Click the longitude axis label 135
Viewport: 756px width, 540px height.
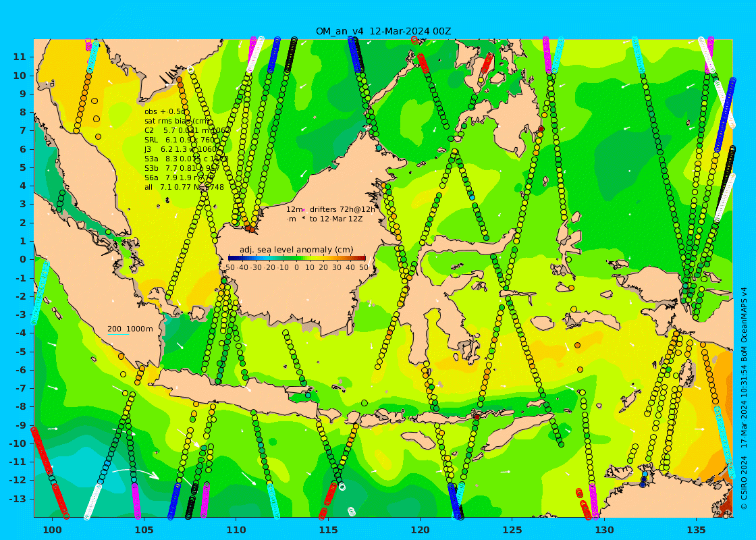tap(696, 530)
